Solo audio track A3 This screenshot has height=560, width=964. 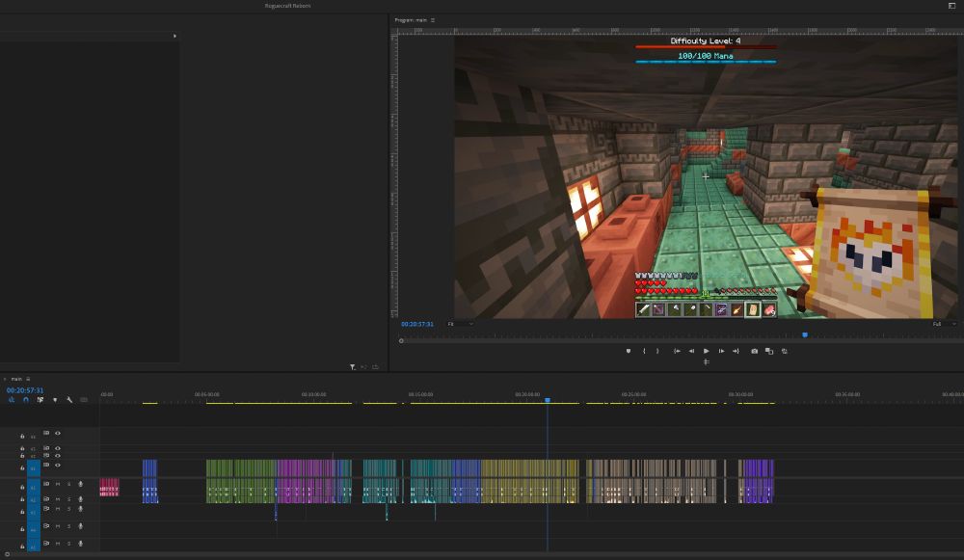tap(68, 509)
